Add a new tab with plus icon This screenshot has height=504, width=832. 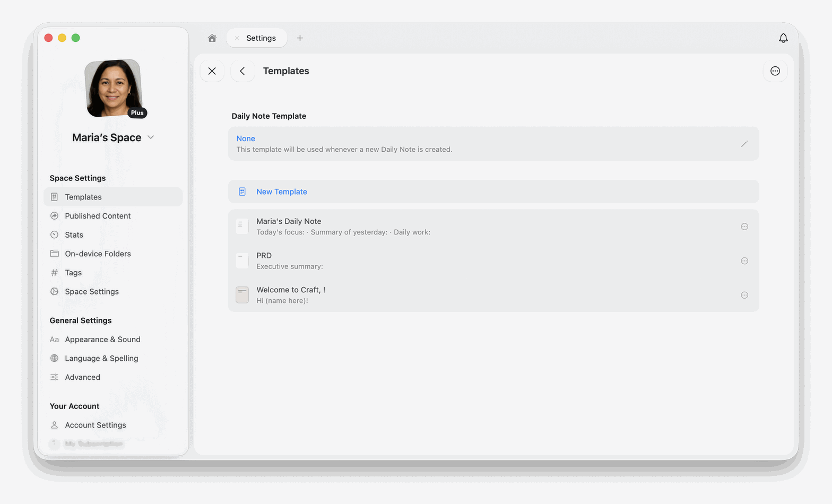[x=300, y=38]
